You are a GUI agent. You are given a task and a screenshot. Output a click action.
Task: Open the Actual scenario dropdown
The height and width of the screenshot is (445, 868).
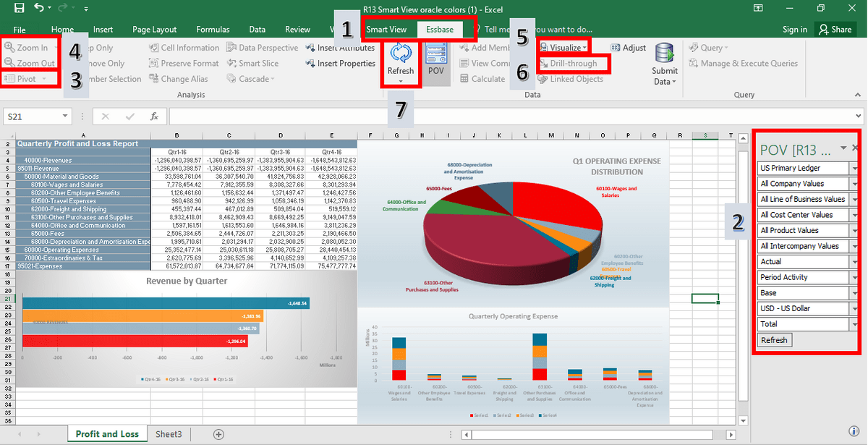click(855, 262)
